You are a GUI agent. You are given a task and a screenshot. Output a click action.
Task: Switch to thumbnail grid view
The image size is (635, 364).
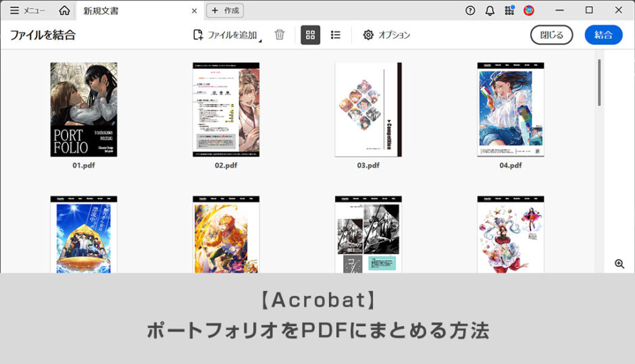(310, 35)
